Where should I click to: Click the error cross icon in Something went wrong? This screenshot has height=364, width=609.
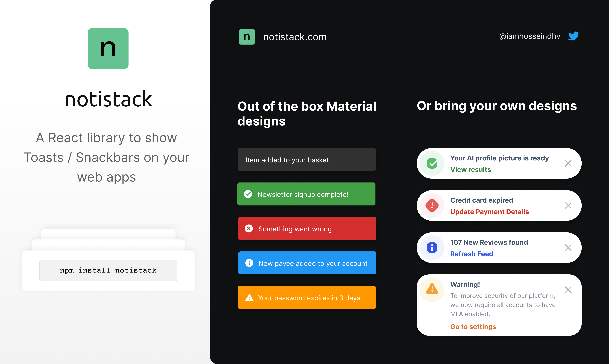249,229
